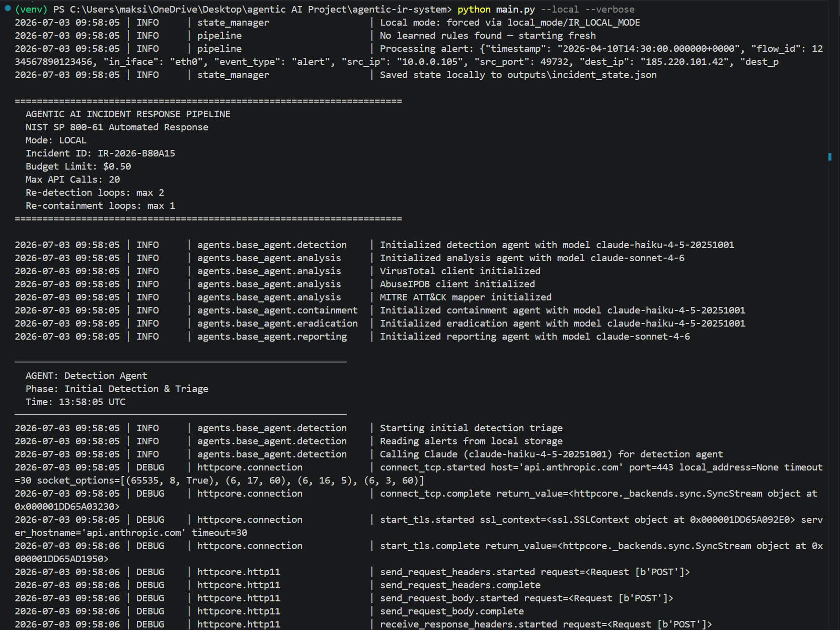
Task: Click the AbuseIPDB client initialized message
Action: 457,284
